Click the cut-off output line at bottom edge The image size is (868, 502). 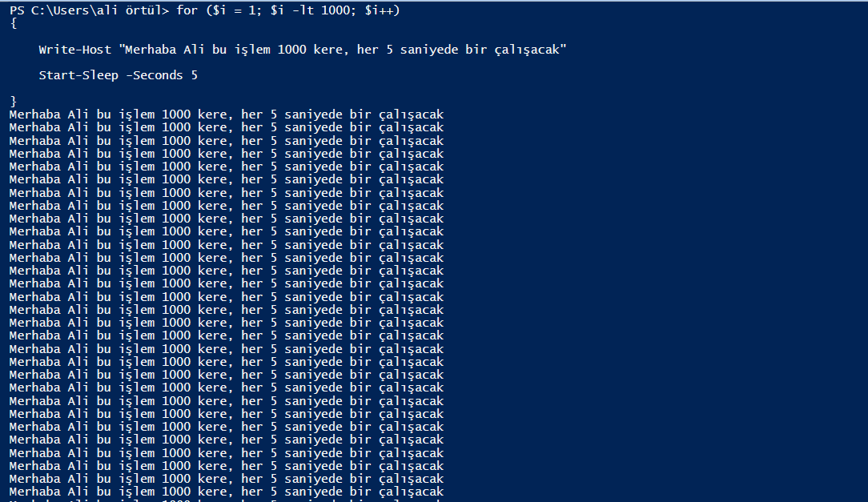point(226,500)
